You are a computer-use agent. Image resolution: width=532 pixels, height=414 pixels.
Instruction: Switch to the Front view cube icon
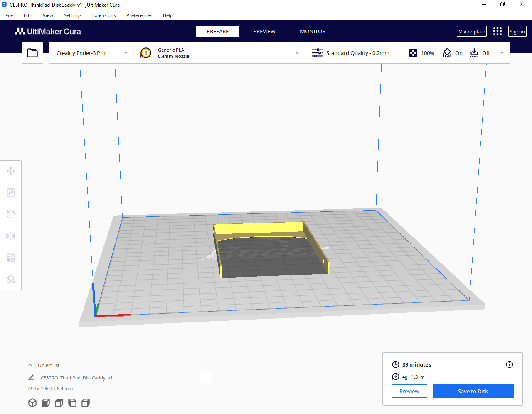pos(46,403)
